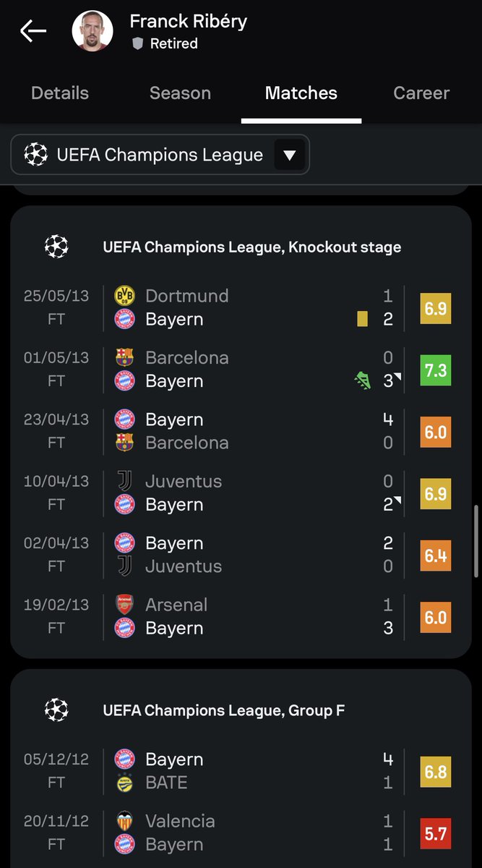Click the green 7.3 rating badge
Screen dimensions: 482x868
tap(435, 370)
